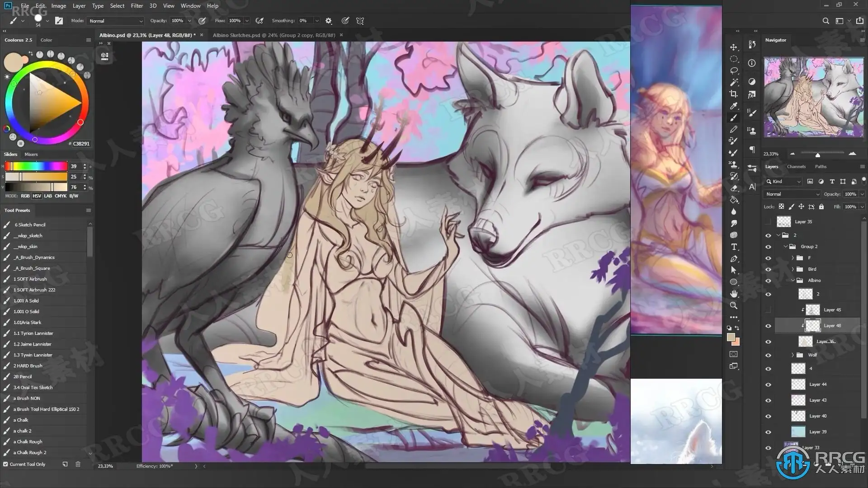Click the lock all layer icon

pos(821,206)
